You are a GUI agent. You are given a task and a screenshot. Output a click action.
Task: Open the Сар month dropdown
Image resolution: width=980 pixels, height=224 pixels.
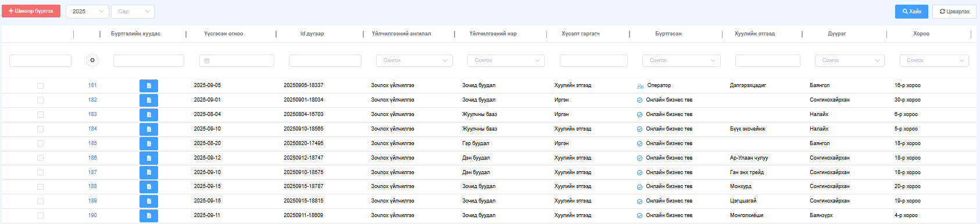pyautogui.click(x=133, y=11)
